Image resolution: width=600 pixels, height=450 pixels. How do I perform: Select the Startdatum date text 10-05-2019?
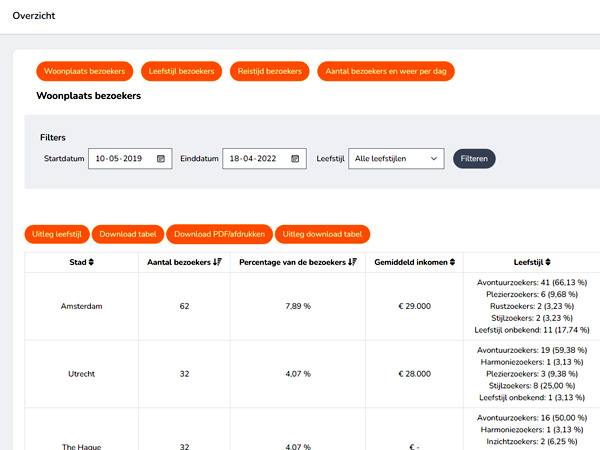[119, 158]
